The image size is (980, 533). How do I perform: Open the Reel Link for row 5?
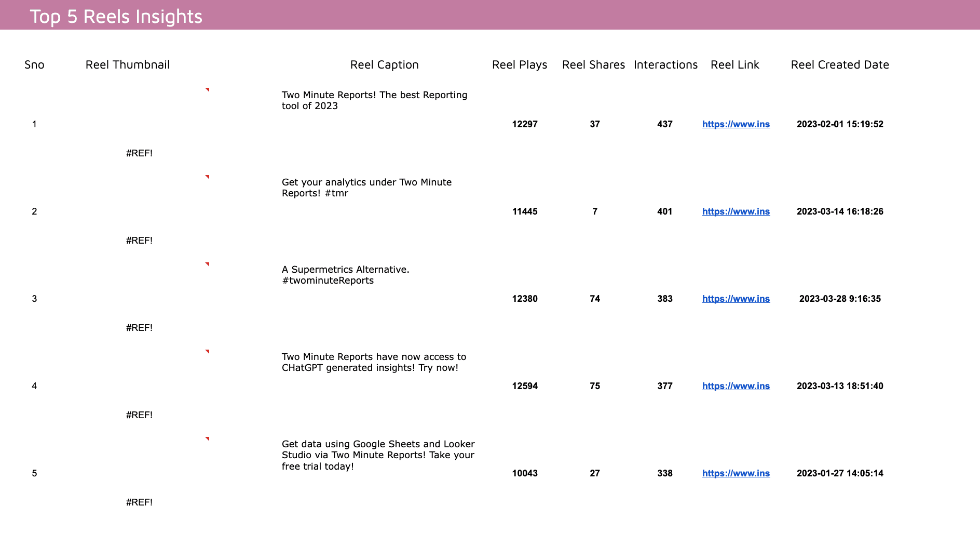tap(736, 473)
